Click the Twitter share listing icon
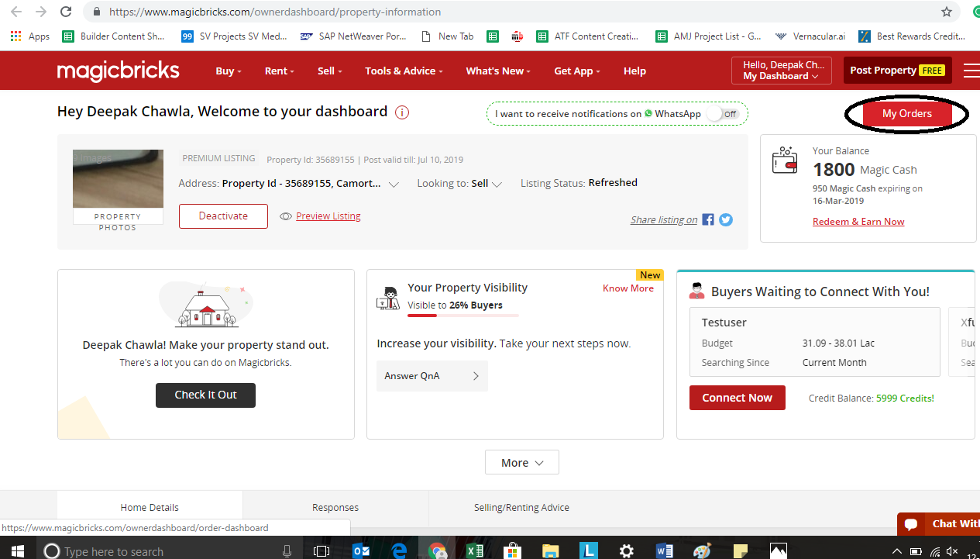 click(x=726, y=219)
